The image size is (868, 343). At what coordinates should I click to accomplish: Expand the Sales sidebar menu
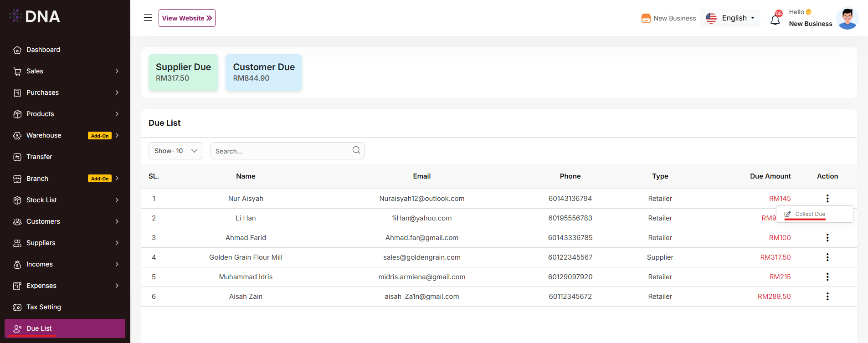pos(65,71)
